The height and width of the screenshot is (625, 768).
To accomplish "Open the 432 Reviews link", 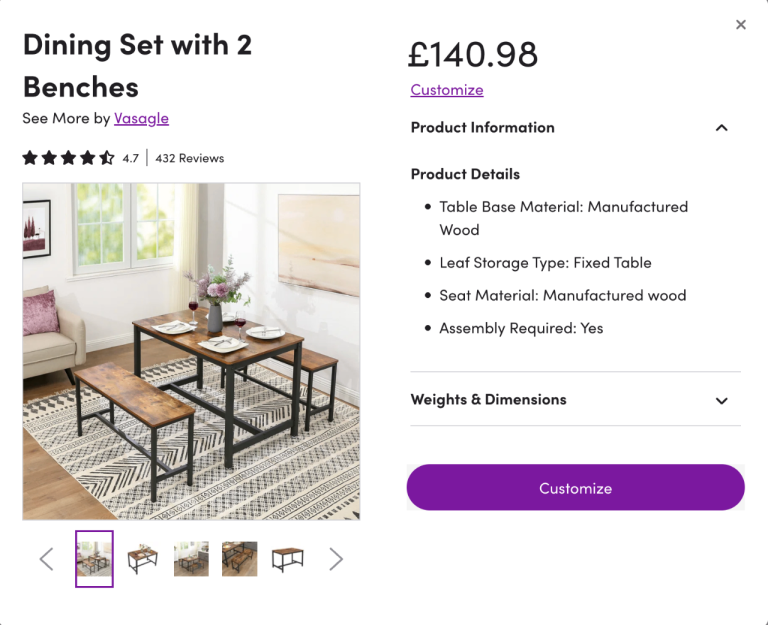I will (x=190, y=158).
